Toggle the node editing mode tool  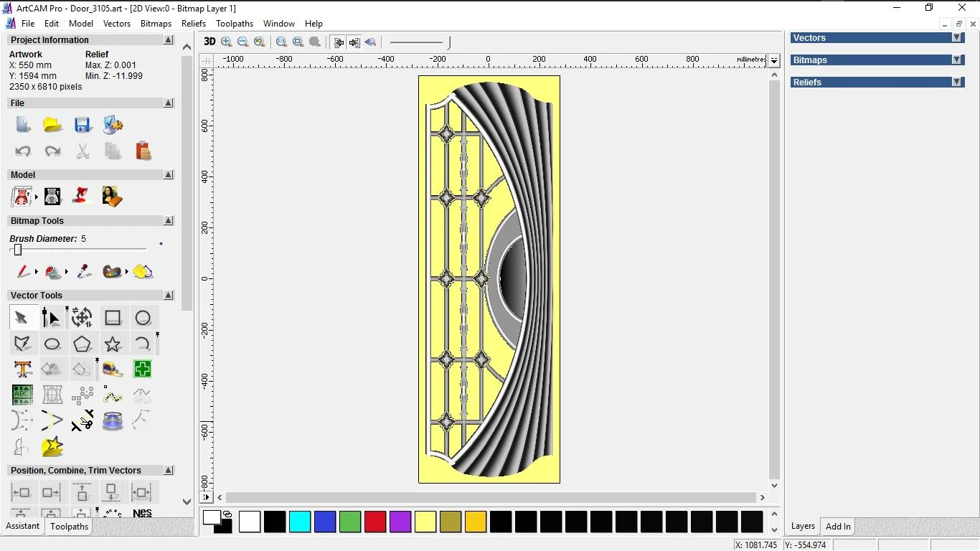pos(51,318)
